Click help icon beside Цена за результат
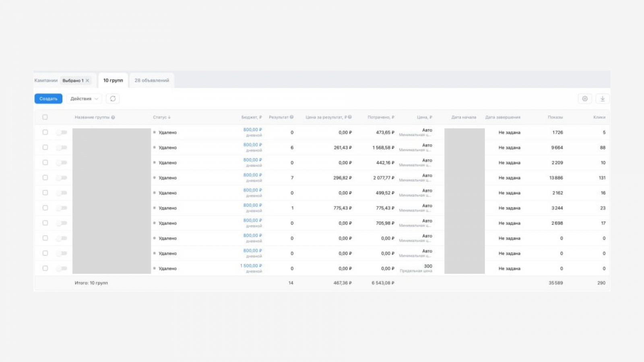Viewport: 644px width, 362px height. (x=350, y=117)
